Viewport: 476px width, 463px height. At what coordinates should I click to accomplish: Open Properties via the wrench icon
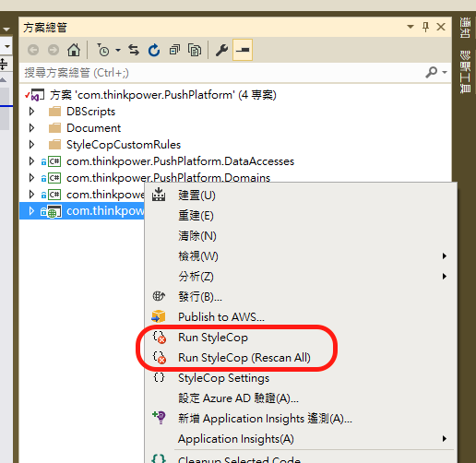pos(221,50)
